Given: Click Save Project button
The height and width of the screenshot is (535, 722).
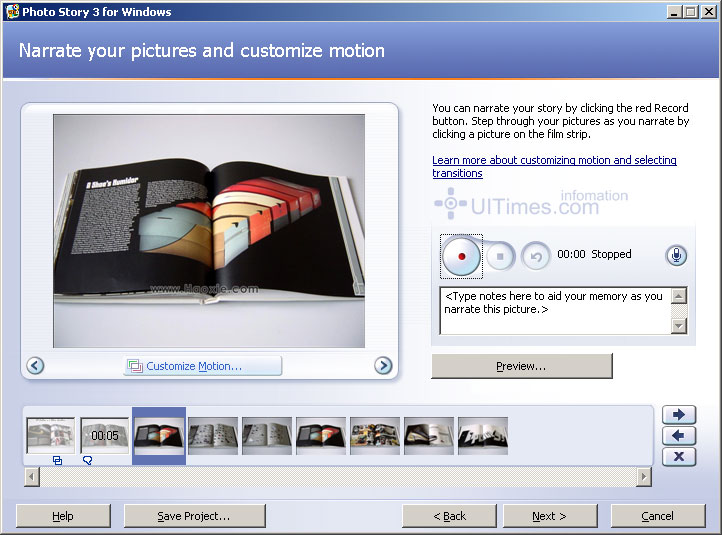Looking at the screenshot, I should pos(194,516).
